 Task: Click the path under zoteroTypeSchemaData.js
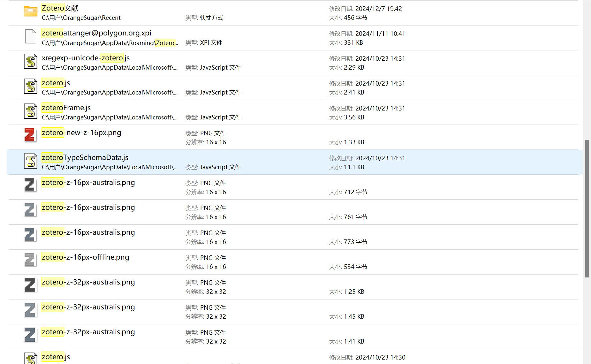coord(110,167)
